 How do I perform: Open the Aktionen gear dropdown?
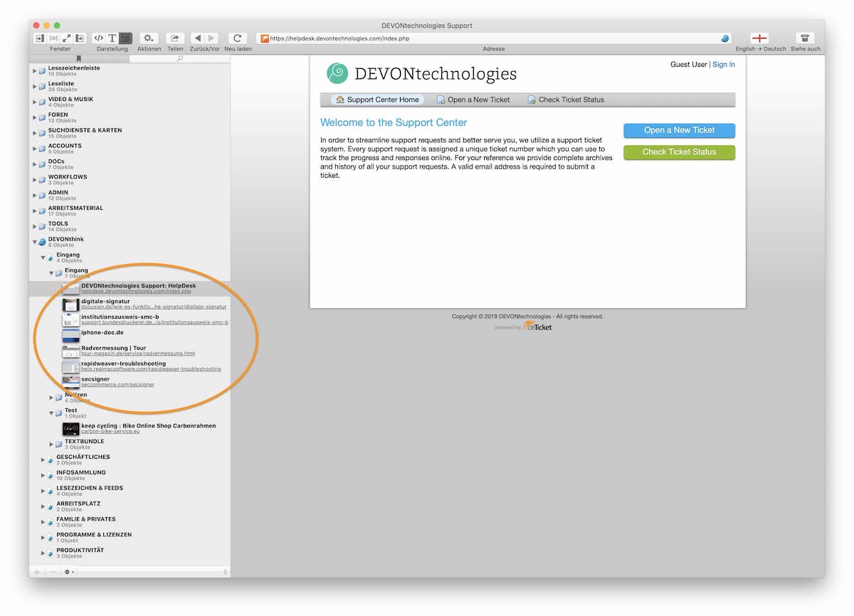(x=148, y=38)
